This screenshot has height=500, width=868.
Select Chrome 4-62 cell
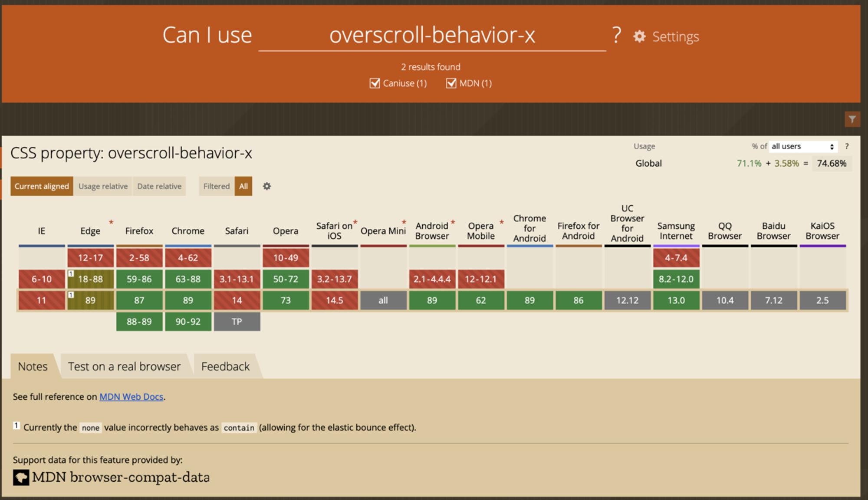pos(188,258)
